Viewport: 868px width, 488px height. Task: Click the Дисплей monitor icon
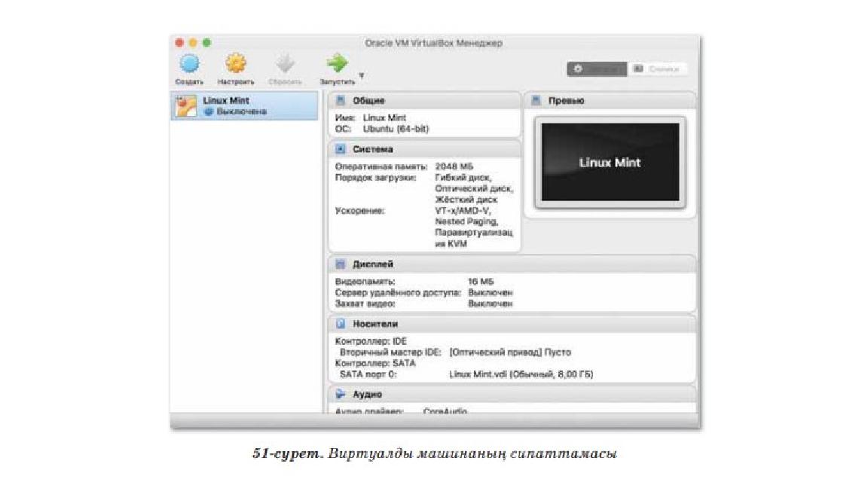[x=341, y=264]
